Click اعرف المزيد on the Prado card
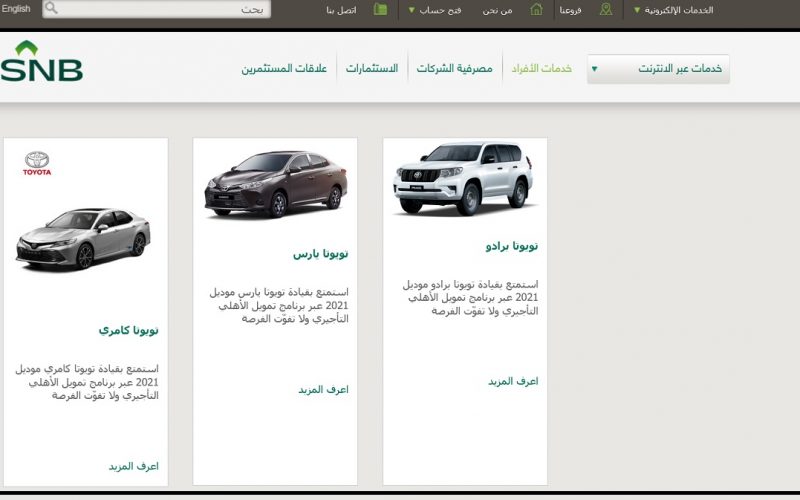Image resolution: width=800 pixels, height=500 pixels. (x=513, y=381)
